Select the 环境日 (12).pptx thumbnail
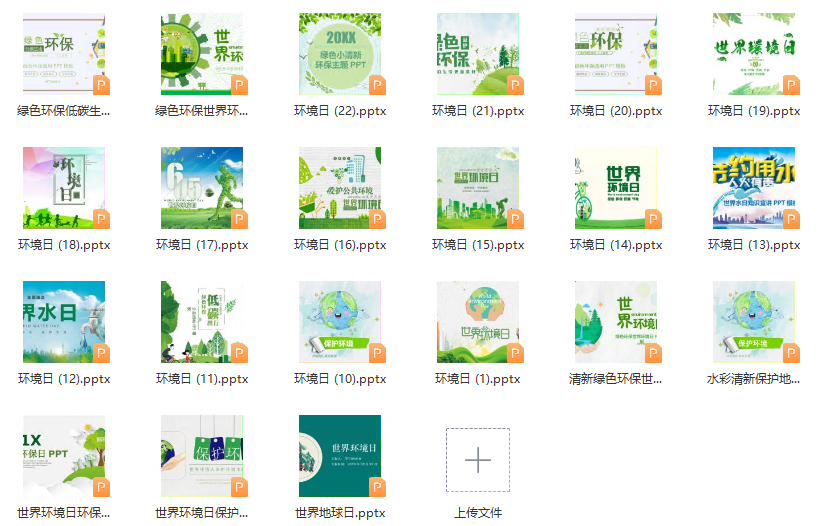The image size is (817, 526). pos(64,322)
